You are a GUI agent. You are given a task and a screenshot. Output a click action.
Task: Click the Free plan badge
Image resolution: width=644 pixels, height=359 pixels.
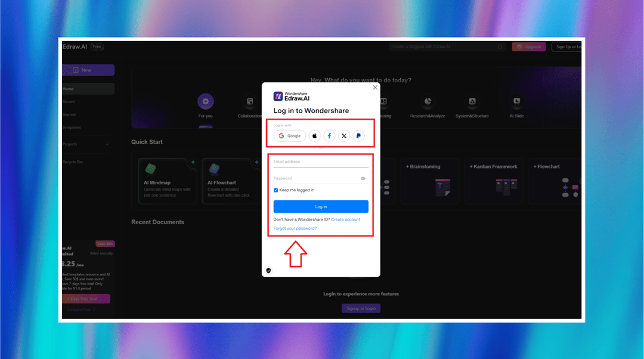pos(97,47)
